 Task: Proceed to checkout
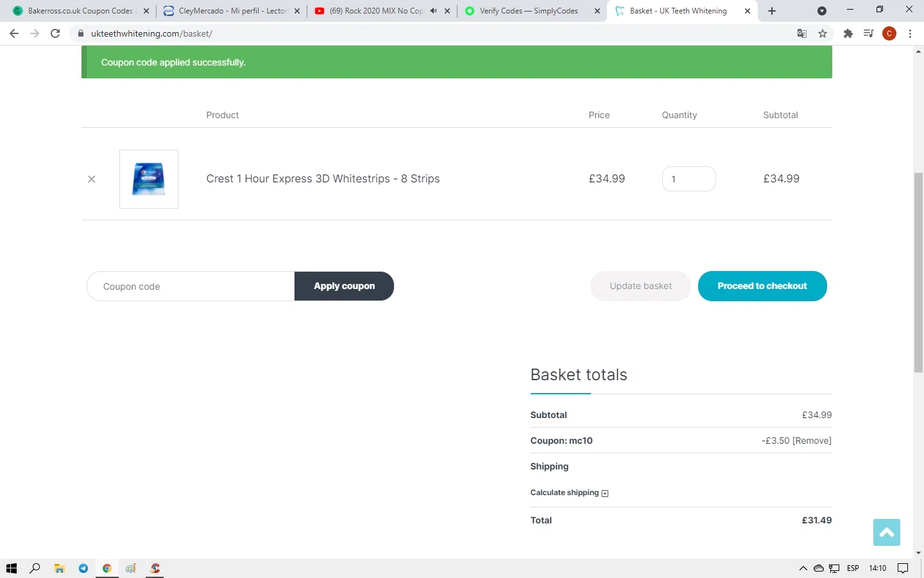click(x=762, y=286)
